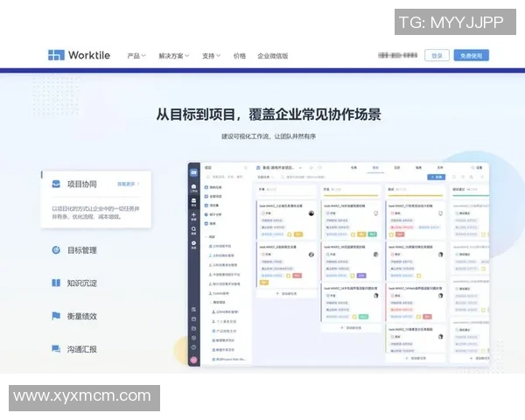This screenshot has width=525, height=420.
Task: Click the blue 免费使用 button
Action: (471, 56)
